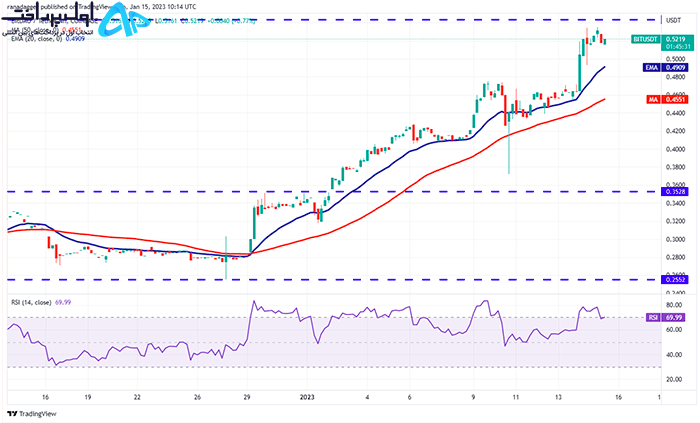Click the TradingView logo at bottom left
The width and height of the screenshot is (700, 423).
tap(32, 414)
